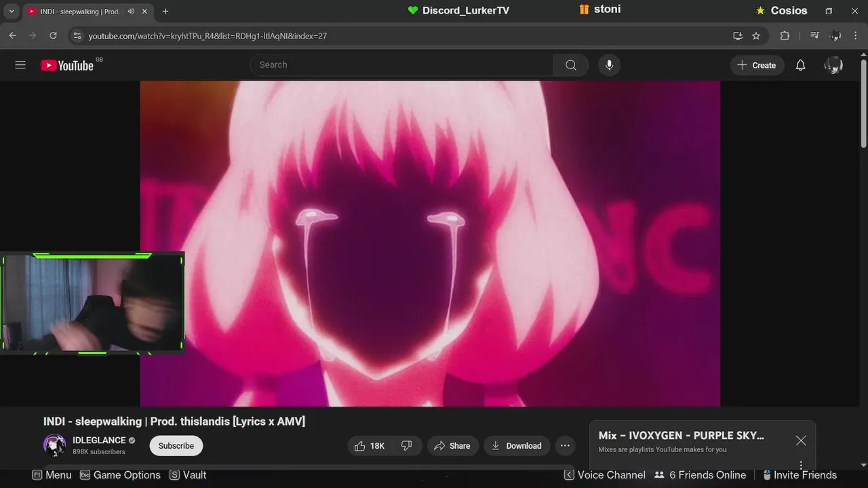View 6 Friends Online list
This screenshot has width=868, height=488.
click(700, 475)
